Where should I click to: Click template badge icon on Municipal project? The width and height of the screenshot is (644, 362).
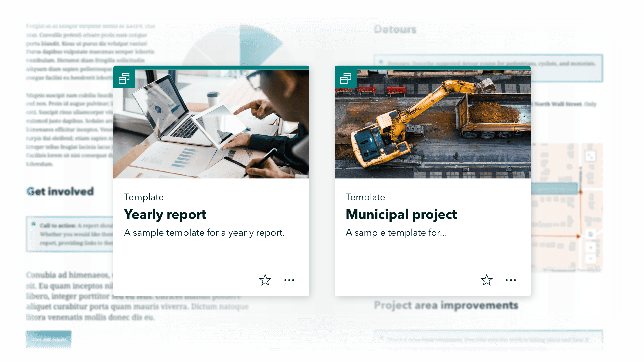(x=345, y=79)
